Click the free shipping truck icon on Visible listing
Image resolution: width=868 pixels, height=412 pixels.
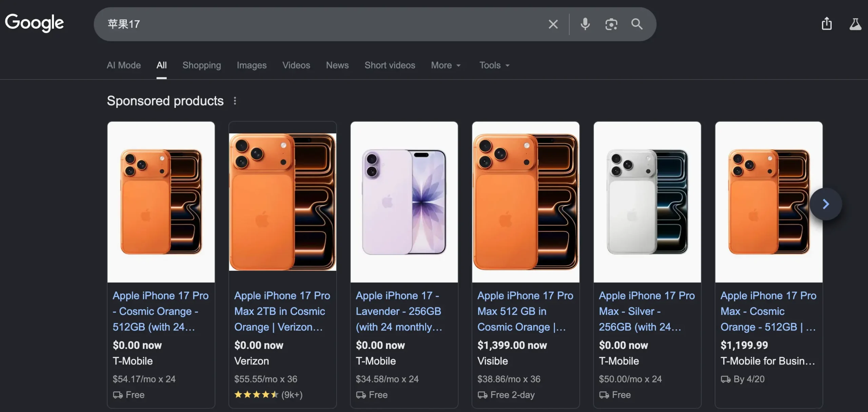point(483,395)
